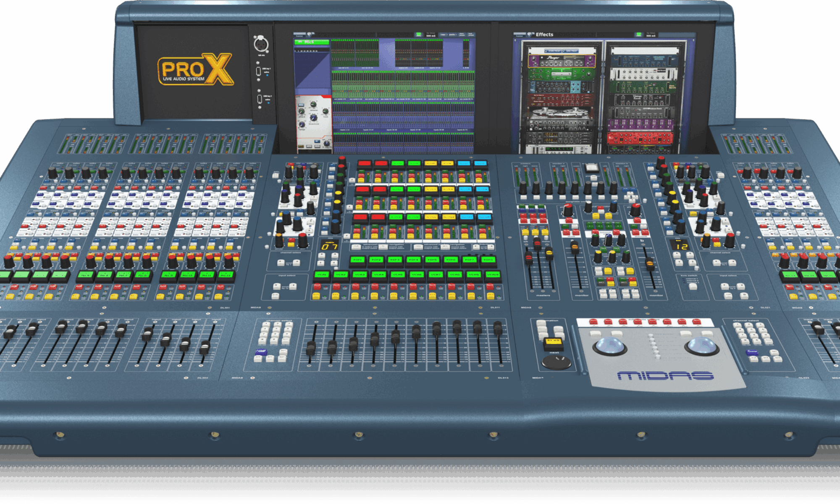
Task: Click the Mic 12 input fader cap
Action: coord(205,347)
